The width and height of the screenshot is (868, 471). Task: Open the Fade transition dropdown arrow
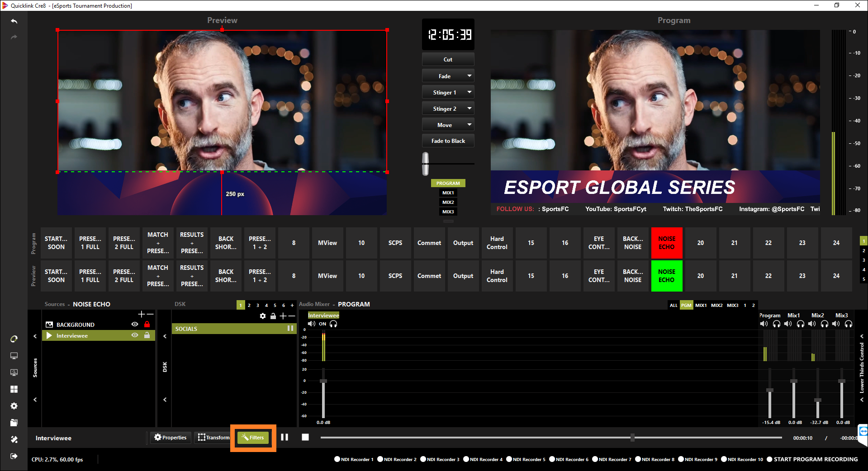point(469,76)
